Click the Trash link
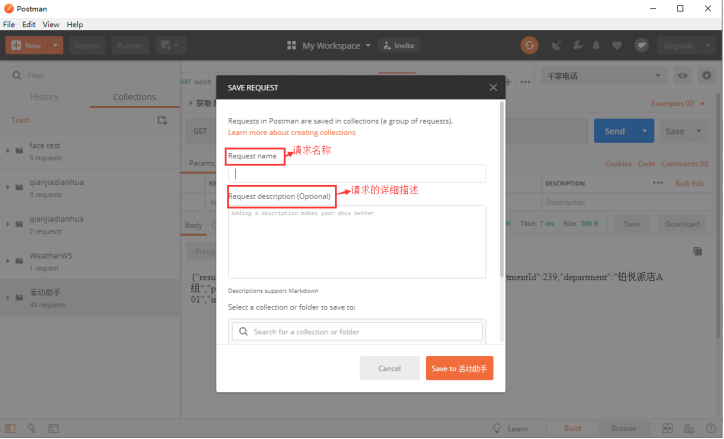 tap(21, 120)
